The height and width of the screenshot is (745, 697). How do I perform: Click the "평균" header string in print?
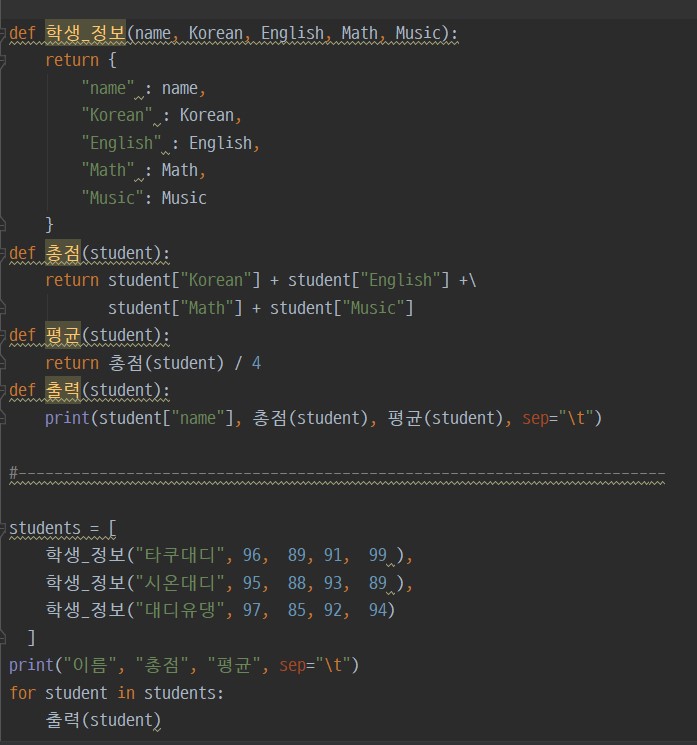point(234,665)
